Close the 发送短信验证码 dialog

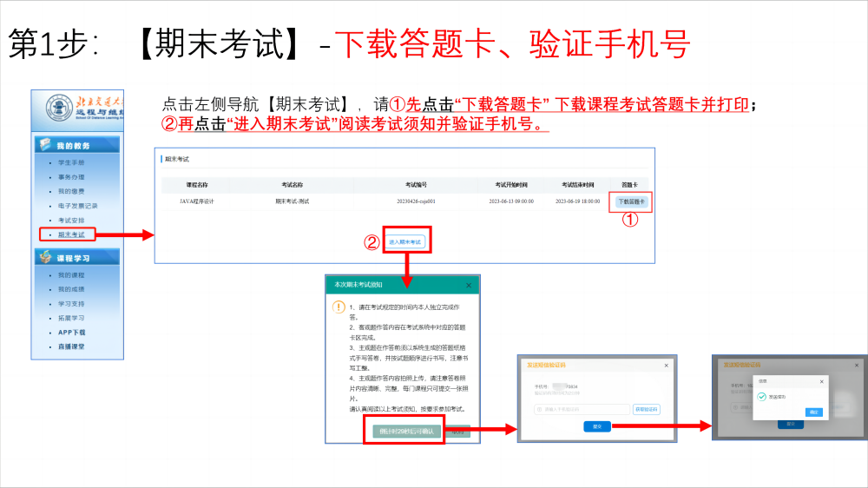pyautogui.click(x=667, y=365)
